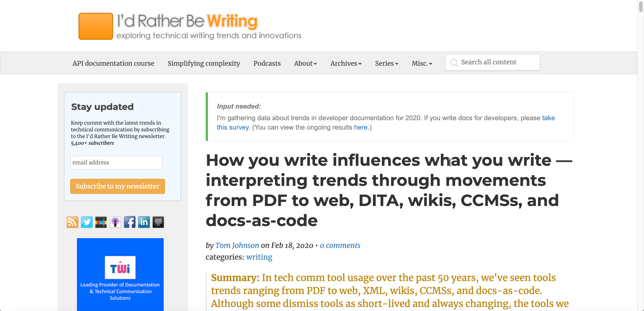Expand the Series dropdown
Image resolution: width=644 pixels, height=311 pixels.
pos(386,63)
